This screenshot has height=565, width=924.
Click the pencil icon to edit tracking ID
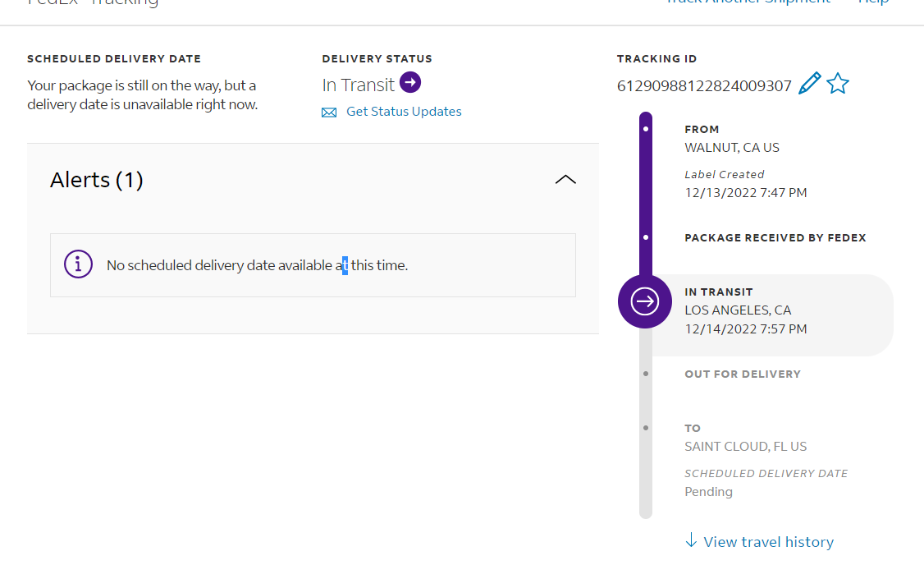809,84
